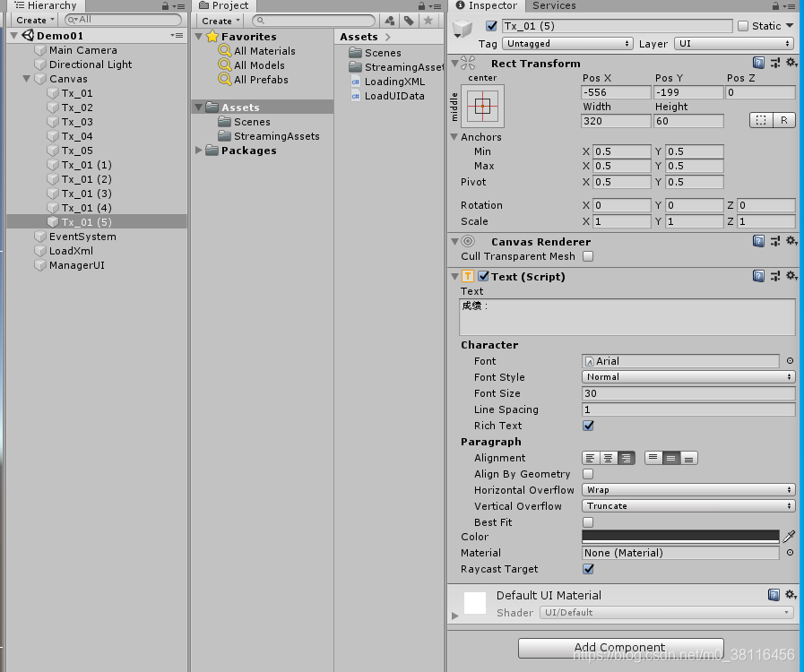Expand the Packages folder in Project
Viewport: 804px width, 672px height.
(198, 151)
